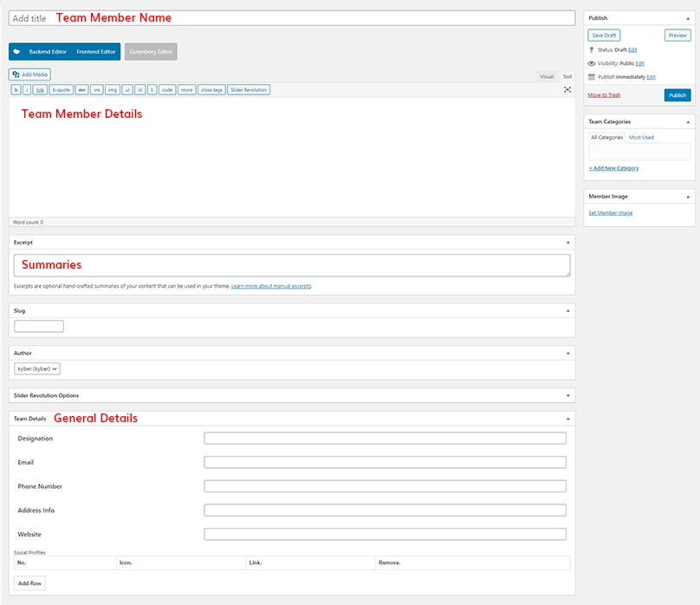
Task: Click the Set Member Image link
Action: [x=611, y=212]
